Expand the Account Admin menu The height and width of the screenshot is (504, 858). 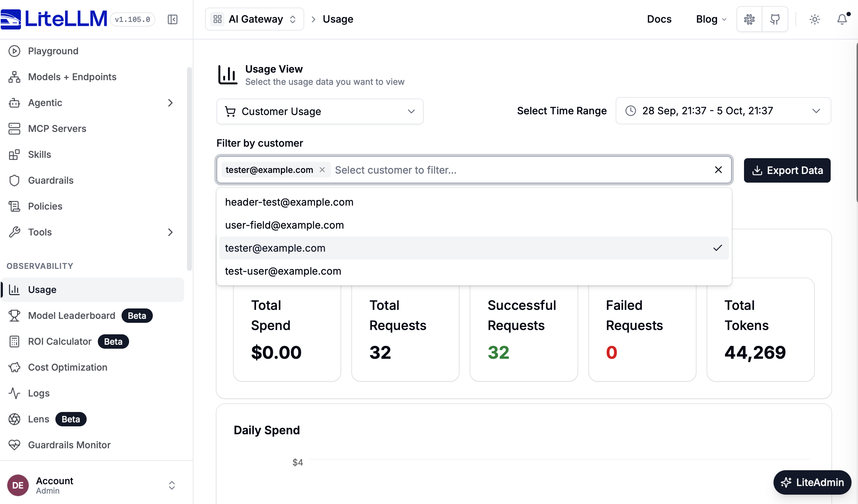[92, 485]
